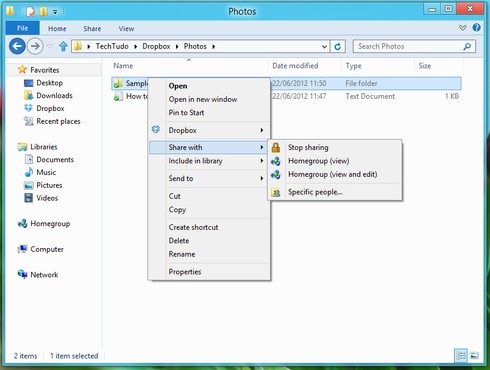Expand the Photos breadcrumb arrow

coord(214,47)
